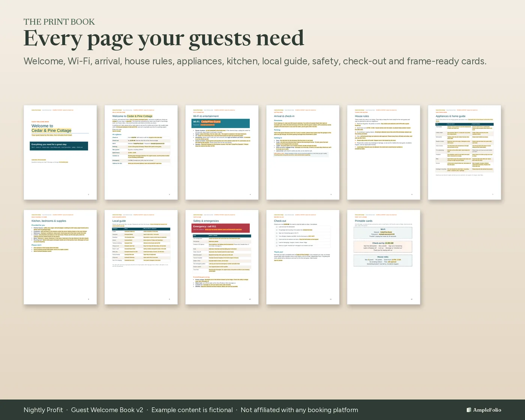Screen dimensions: 525x420
Task: Open the Arrival & check-in page thumbnail
Action: click(303, 152)
